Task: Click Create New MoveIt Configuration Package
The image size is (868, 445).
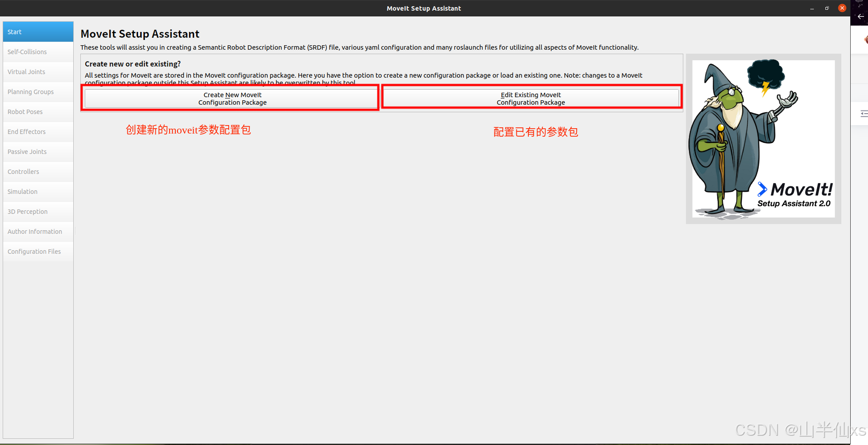Action: pos(231,98)
